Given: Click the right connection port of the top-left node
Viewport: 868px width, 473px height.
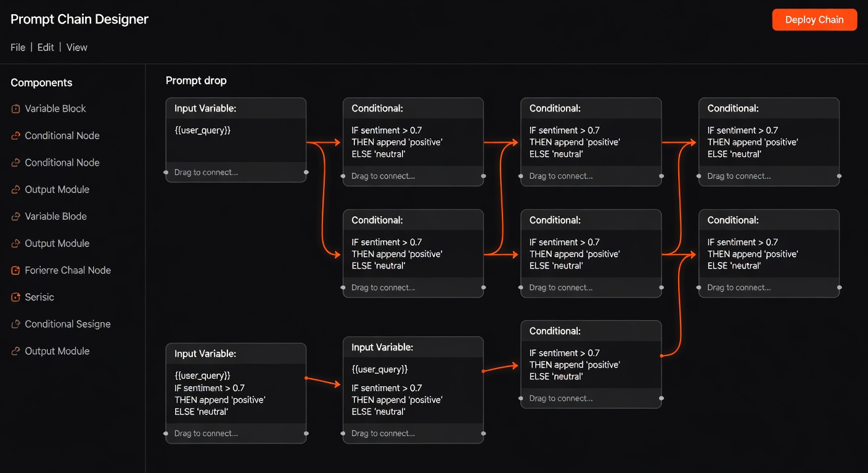Looking at the screenshot, I should [x=306, y=172].
